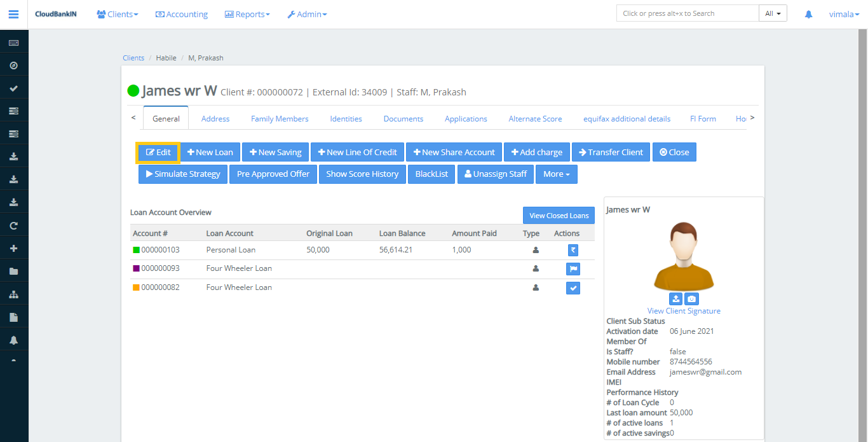Image resolution: width=868 pixels, height=442 pixels.
Task: Click the flag action icon for loan 000000093
Action: (573, 269)
